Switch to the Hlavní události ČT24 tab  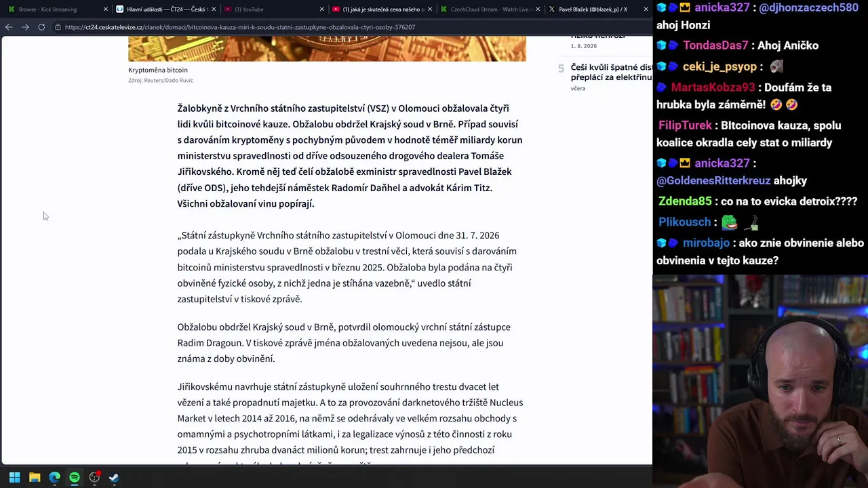(x=165, y=9)
